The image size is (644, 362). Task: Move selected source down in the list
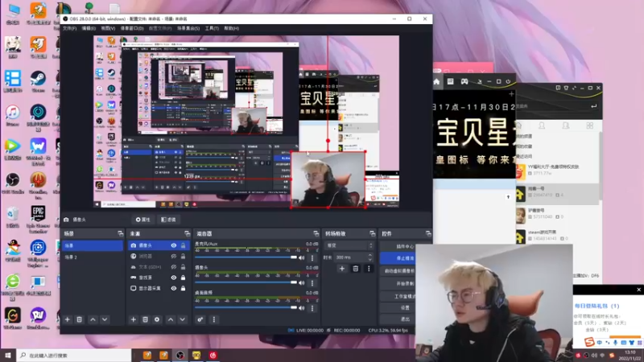tap(183, 319)
